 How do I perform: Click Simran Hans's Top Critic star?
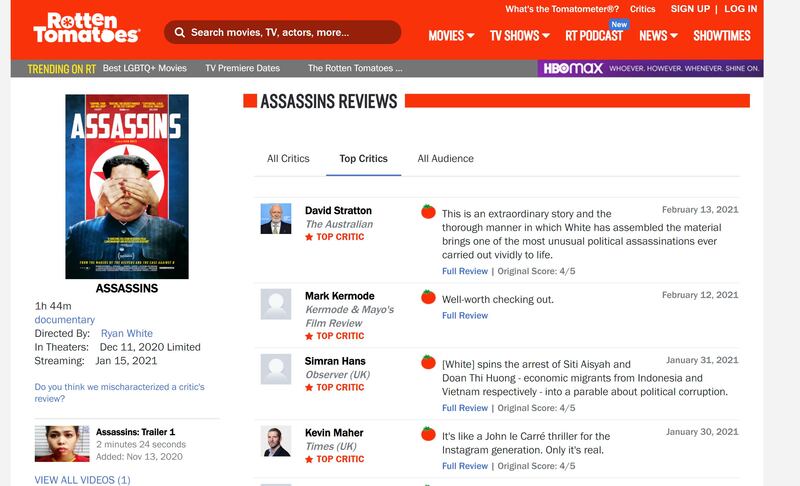tap(309, 388)
